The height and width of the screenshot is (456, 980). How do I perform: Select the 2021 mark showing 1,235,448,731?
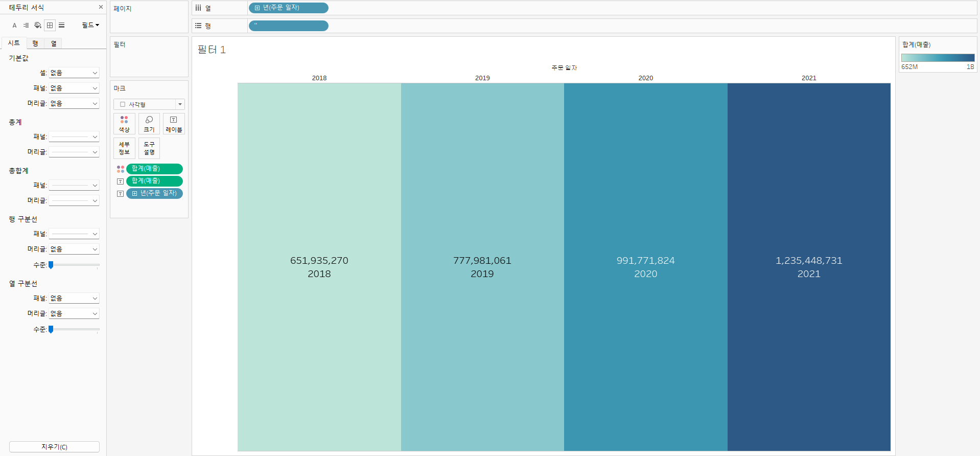tap(809, 267)
